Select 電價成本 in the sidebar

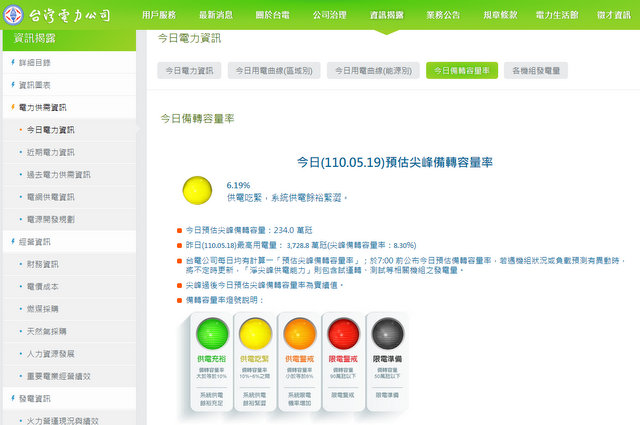pyautogui.click(x=69, y=287)
